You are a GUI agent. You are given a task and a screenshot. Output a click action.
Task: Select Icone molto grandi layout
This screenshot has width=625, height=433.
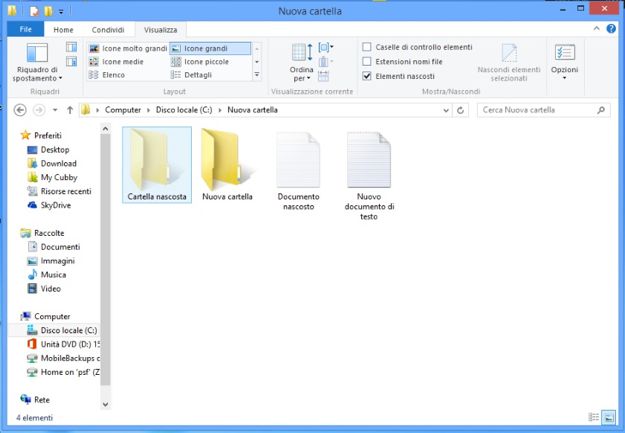coord(128,48)
